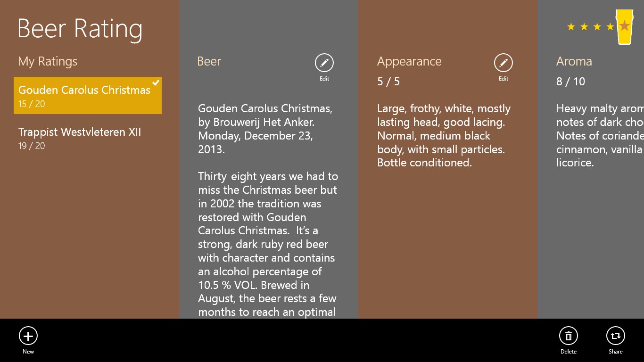Click the fourth yellow rating star
644x362 pixels.
click(610, 27)
